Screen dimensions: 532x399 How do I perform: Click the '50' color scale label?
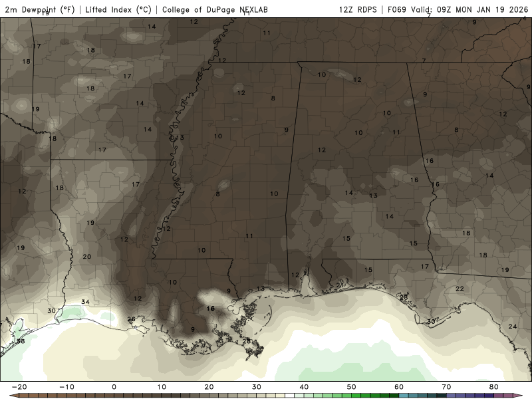(352, 387)
